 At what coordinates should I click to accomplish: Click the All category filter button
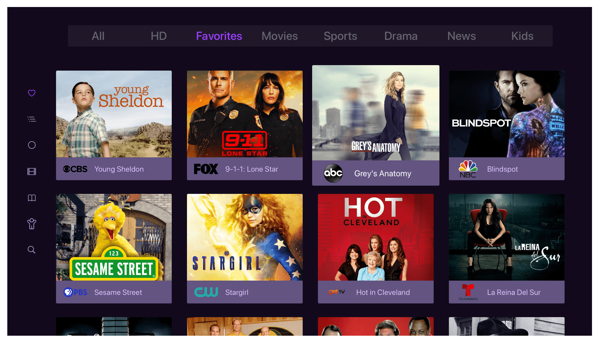pyautogui.click(x=99, y=36)
